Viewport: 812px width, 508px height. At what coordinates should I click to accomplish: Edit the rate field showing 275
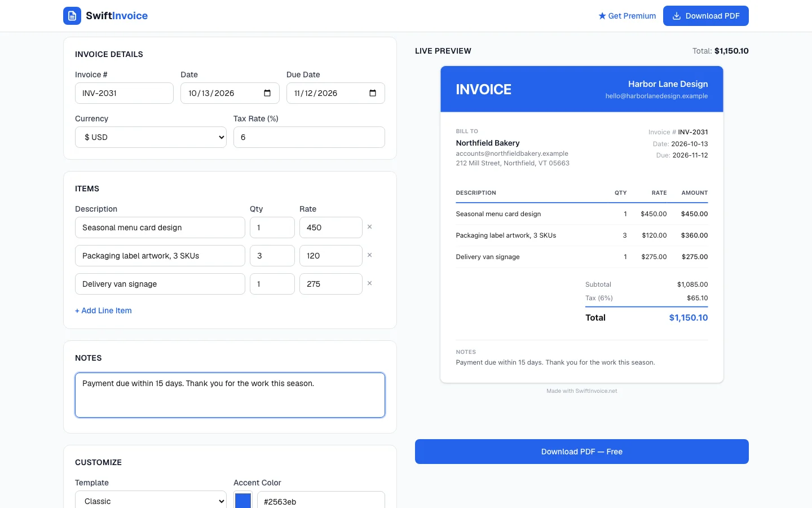pyautogui.click(x=331, y=284)
